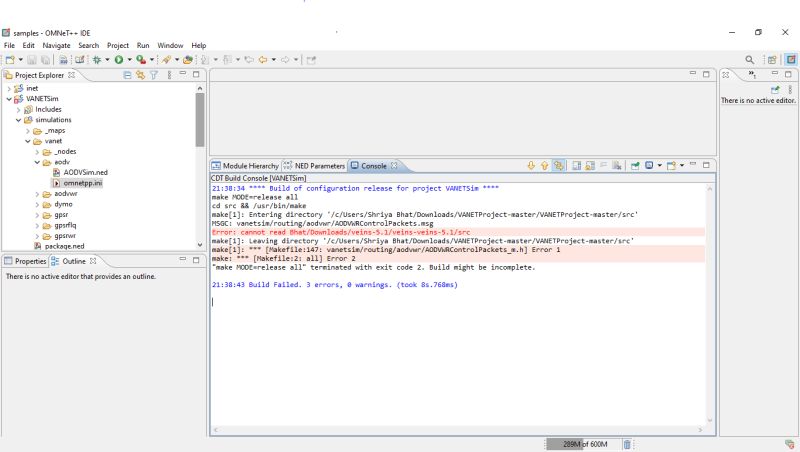Screen dimensions: 800x452
Task: Click heap status memory bar 289M of 600M
Action: 584,444
